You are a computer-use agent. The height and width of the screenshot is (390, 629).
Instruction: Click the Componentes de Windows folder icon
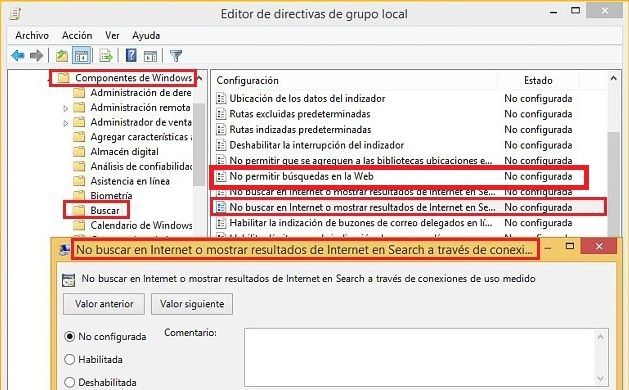(x=64, y=77)
